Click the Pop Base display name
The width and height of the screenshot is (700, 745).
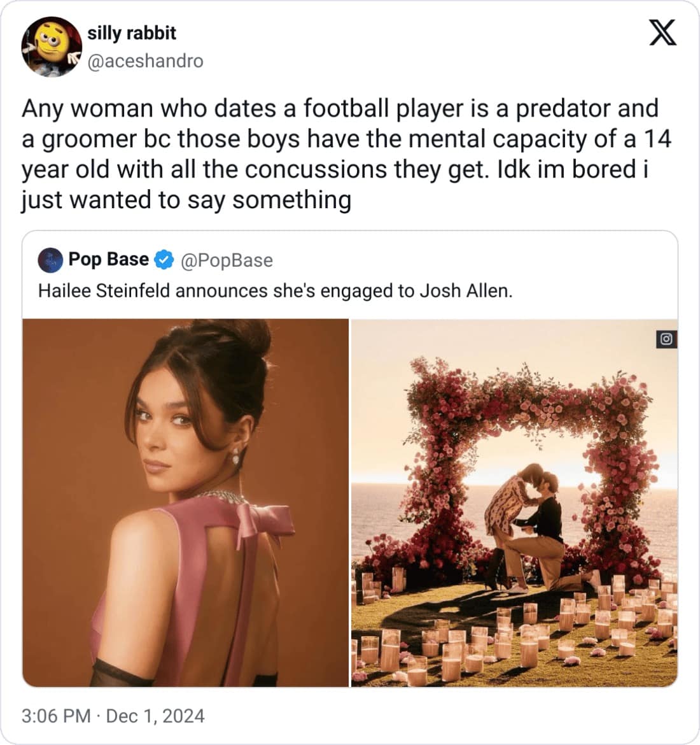click(107, 259)
